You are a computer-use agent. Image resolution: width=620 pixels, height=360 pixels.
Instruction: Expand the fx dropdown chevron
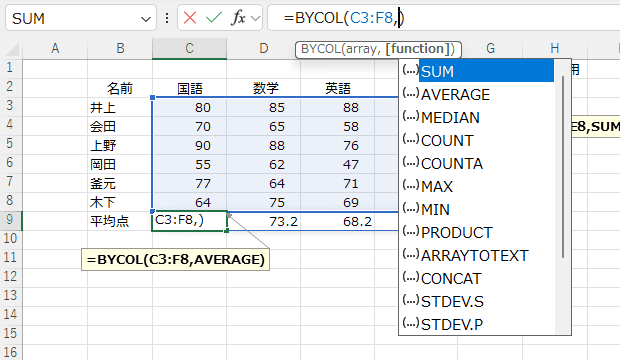[255, 18]
